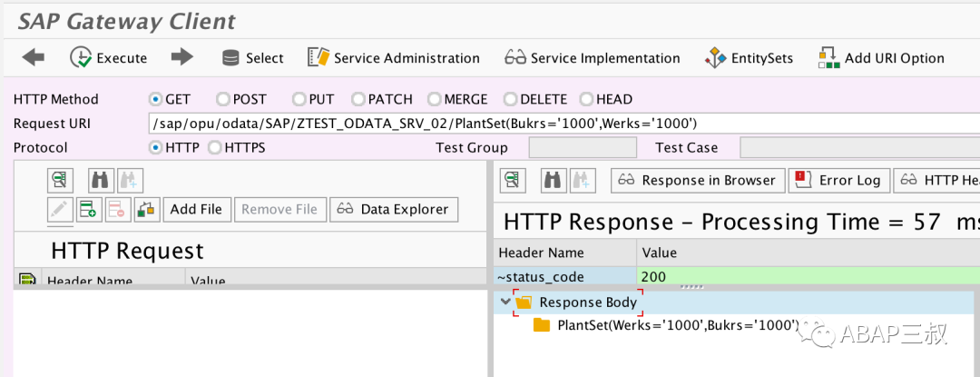Click the forward arrow in the toolbar
The height and width of the screenshot is (377, 980).
pyautogui.click(x=181, y=57)
